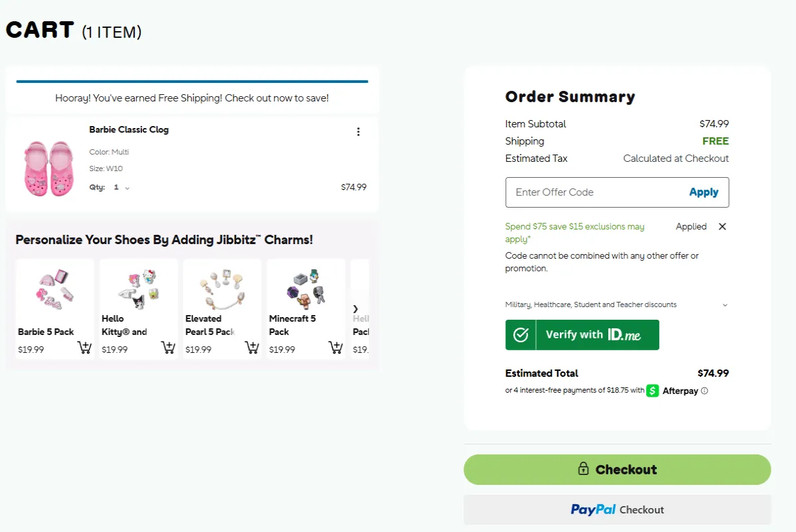Click the lock icon on Checkout button
Viewport: 796px width, 532px height.
point(582,469)
